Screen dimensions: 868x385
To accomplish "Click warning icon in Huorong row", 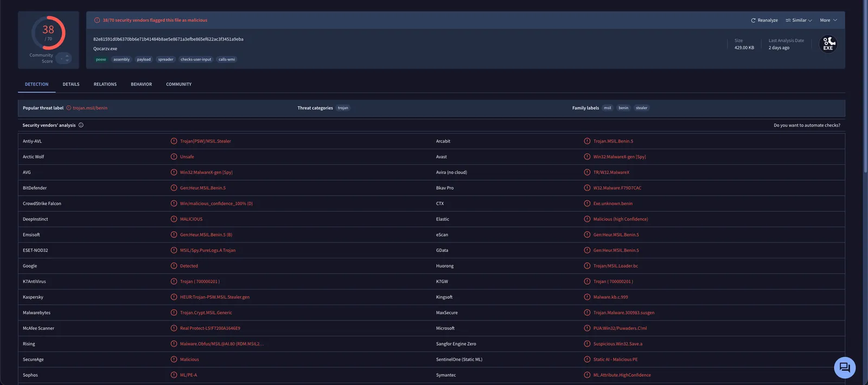I will [587, 266].
